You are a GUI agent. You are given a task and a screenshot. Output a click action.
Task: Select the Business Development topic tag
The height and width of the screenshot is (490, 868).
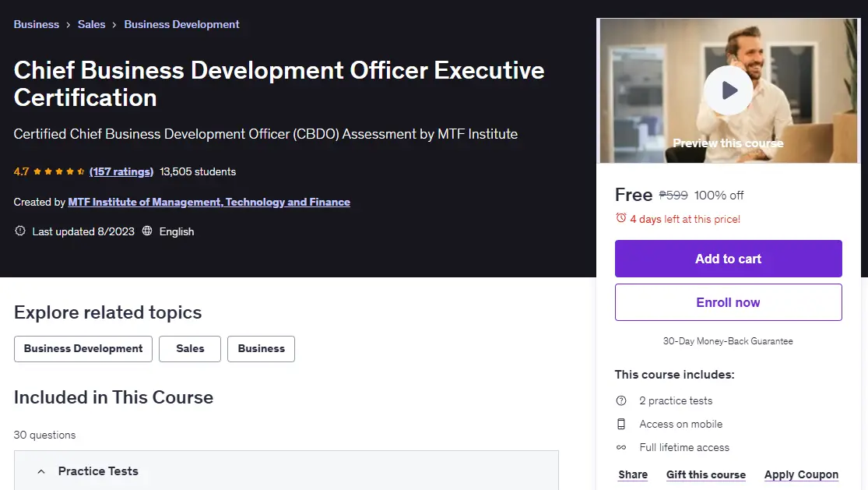(x=83, y=349)
